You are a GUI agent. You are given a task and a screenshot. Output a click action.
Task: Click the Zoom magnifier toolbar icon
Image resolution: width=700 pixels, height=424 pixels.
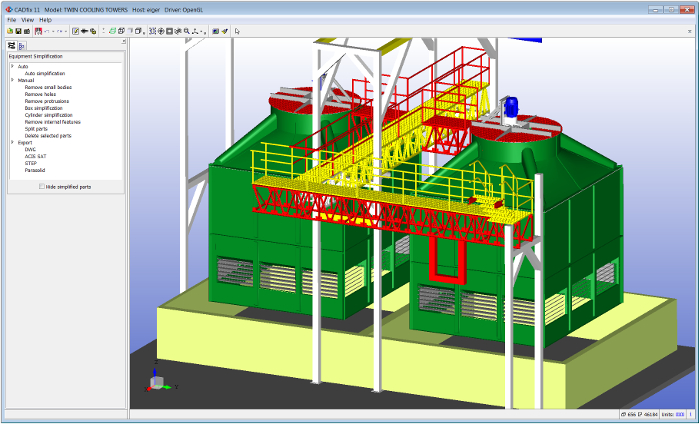pyautogui.click(x=186, y=31)
